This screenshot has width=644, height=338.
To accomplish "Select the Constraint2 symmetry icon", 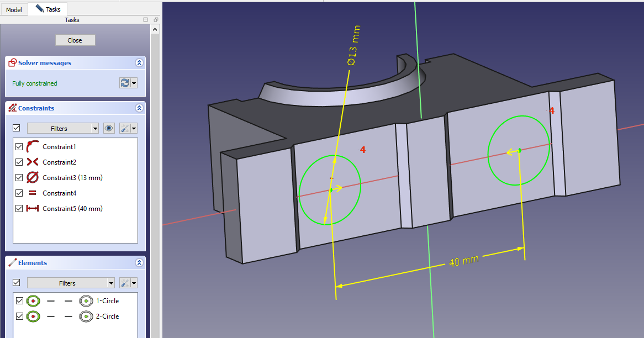I will pyautogui.click(x=33, y=162).
